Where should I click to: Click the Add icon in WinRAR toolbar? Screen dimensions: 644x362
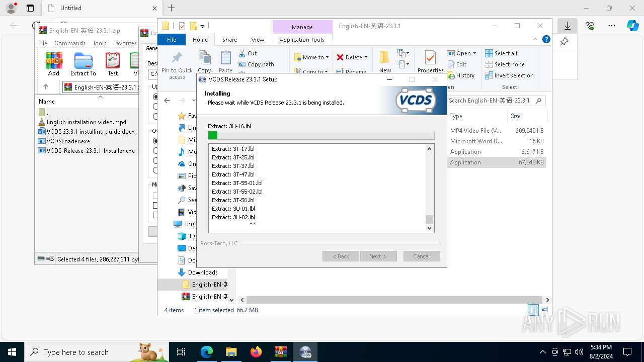pos(54,64)
